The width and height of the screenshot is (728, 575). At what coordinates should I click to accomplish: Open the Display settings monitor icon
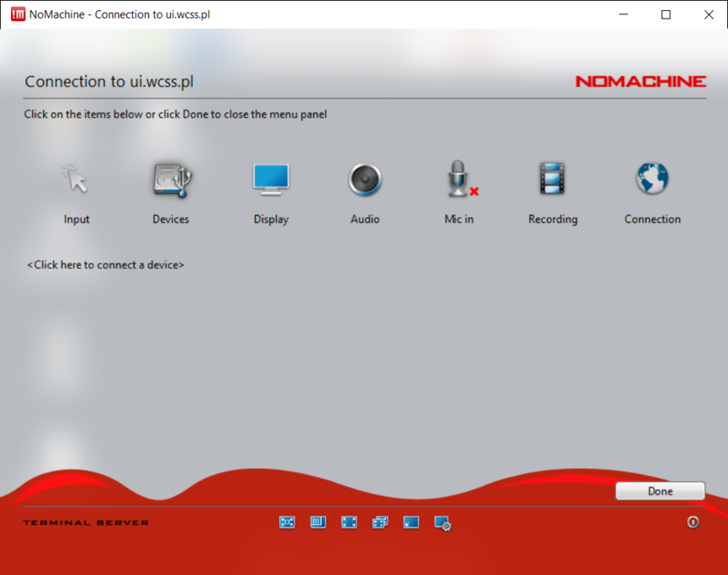click(271, 180)
